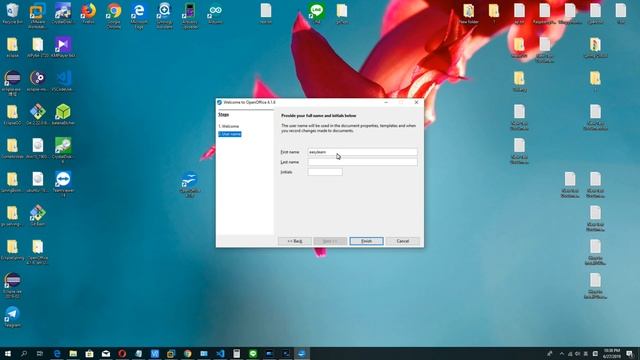Select the Git Bash desktop shortcut
The width and height of the screenshot is (640, 360).
(38, 216)
